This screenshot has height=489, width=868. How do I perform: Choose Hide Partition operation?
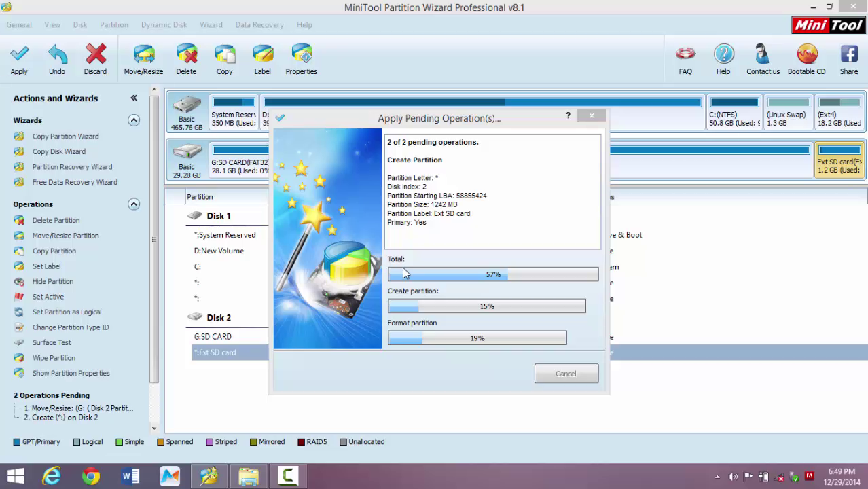(x=52, y=281)
